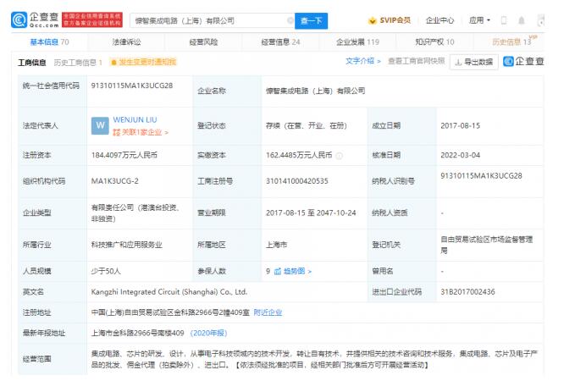This screenshot has height=392, width=564.
Task: Switch to 经营信息 24 tab
Action: click(x=280, y=42)
